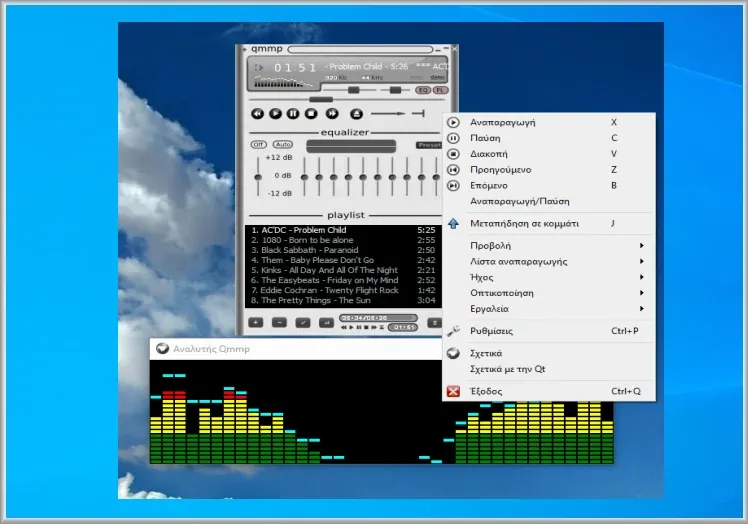Toggle the equalizer Off/On button
This screenshot has width=748, height=524.
[x=259, y=145]
